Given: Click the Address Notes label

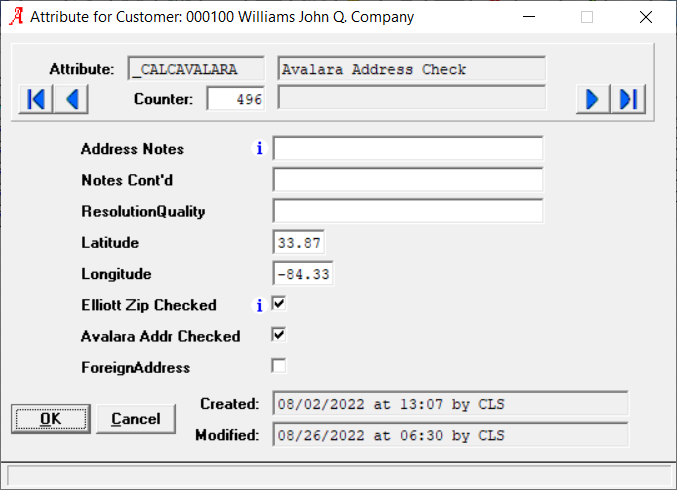Looking at the screenshot, I should (x=133, y=149).
